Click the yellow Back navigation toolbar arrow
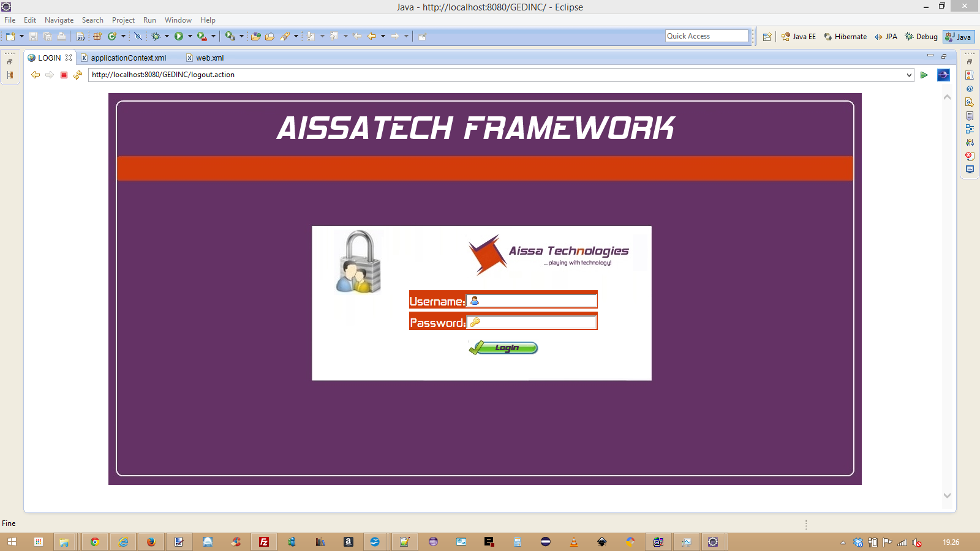This screenshot has height=551, width=980. 372,37
